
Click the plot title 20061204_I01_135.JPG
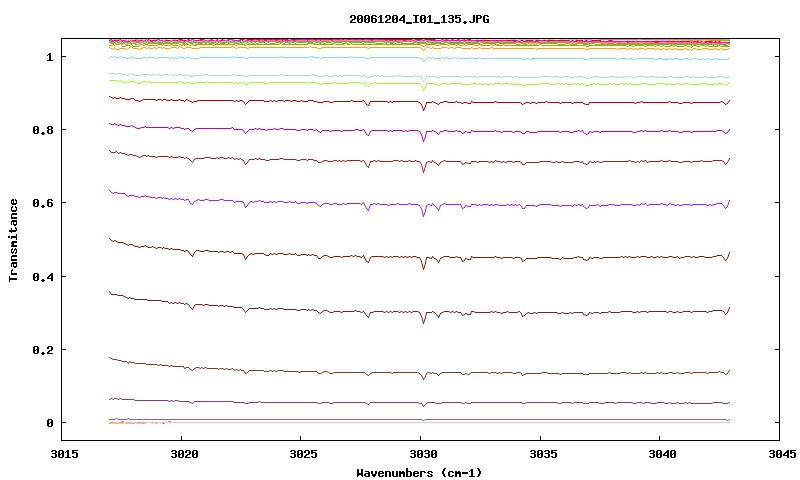419,19
